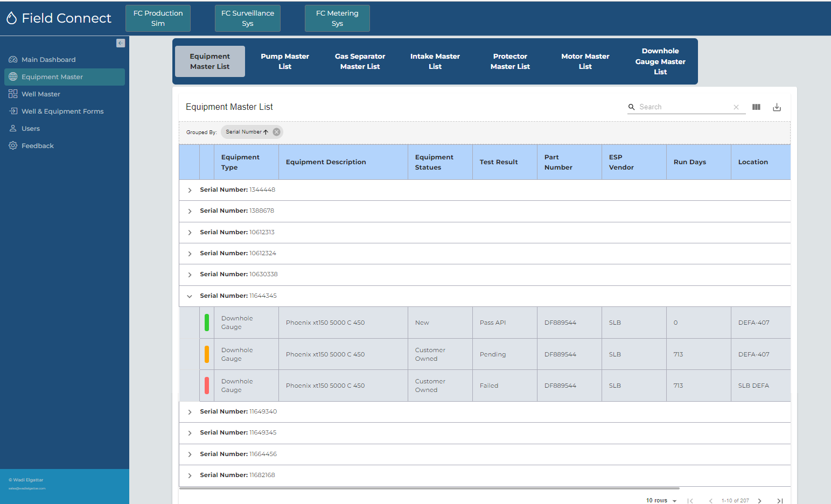Open FC Metering Sys

[x=337, y=18]
